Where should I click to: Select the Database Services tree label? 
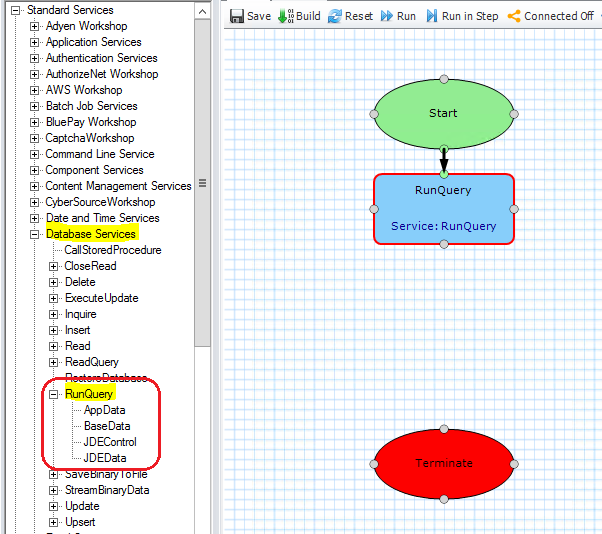[x=91, y=234]
